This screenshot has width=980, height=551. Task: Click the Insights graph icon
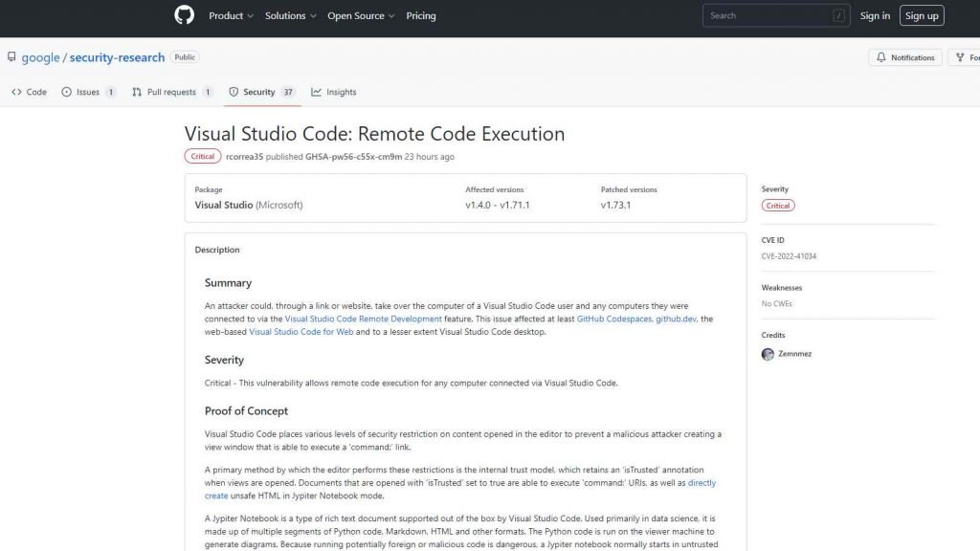point(316,92)
